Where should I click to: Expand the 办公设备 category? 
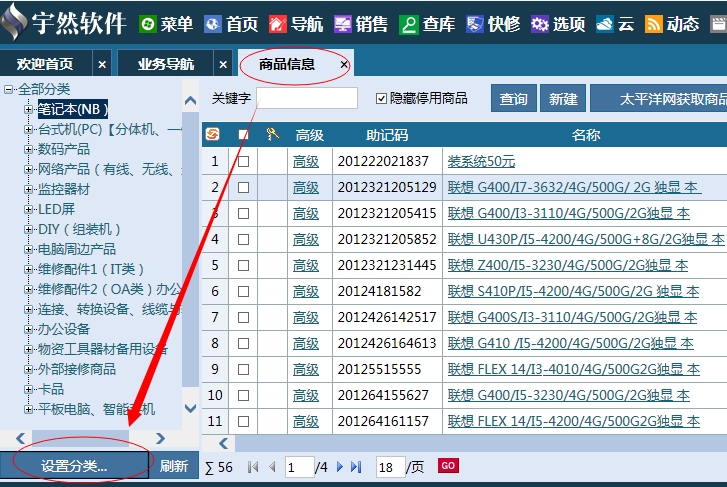[x=28, y=329]
